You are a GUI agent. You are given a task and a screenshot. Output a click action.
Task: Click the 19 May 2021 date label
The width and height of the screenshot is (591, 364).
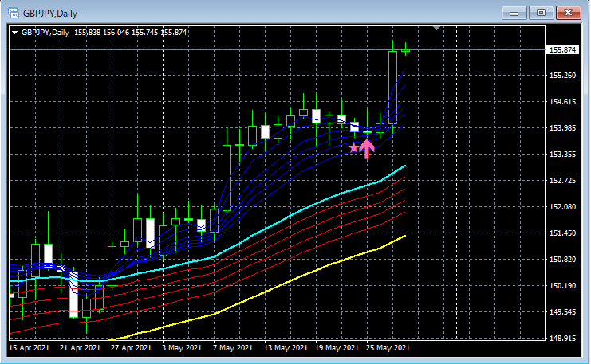[x=337, y=348]
